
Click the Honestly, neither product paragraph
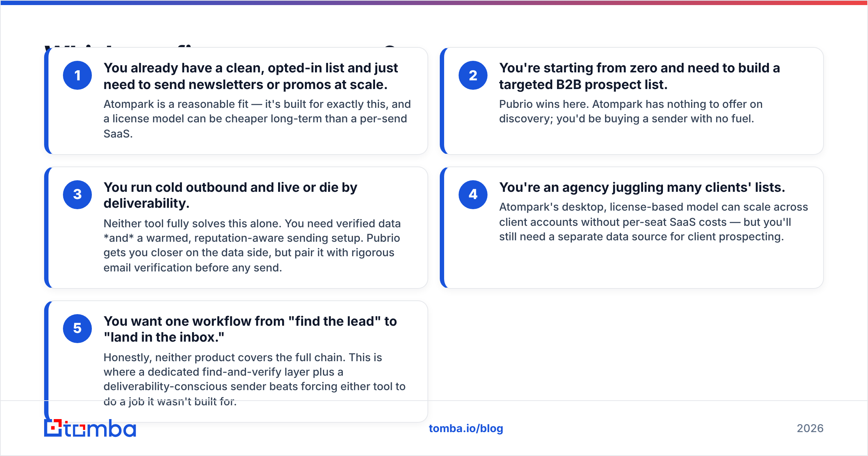point(254,379)
